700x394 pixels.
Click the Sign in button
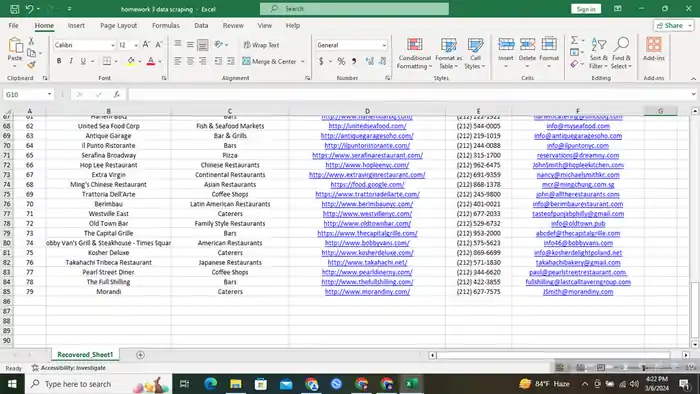586,9
